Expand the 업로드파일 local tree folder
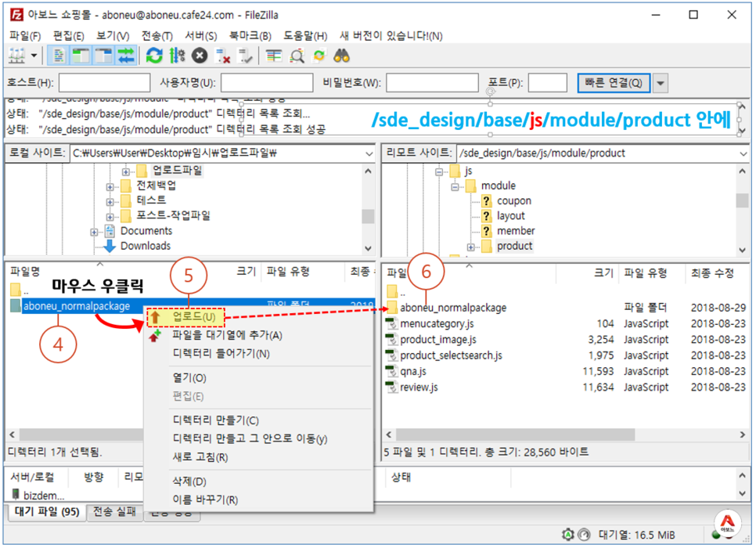Image resolution: width=756 pixels, height=548 pixels. 126,171
